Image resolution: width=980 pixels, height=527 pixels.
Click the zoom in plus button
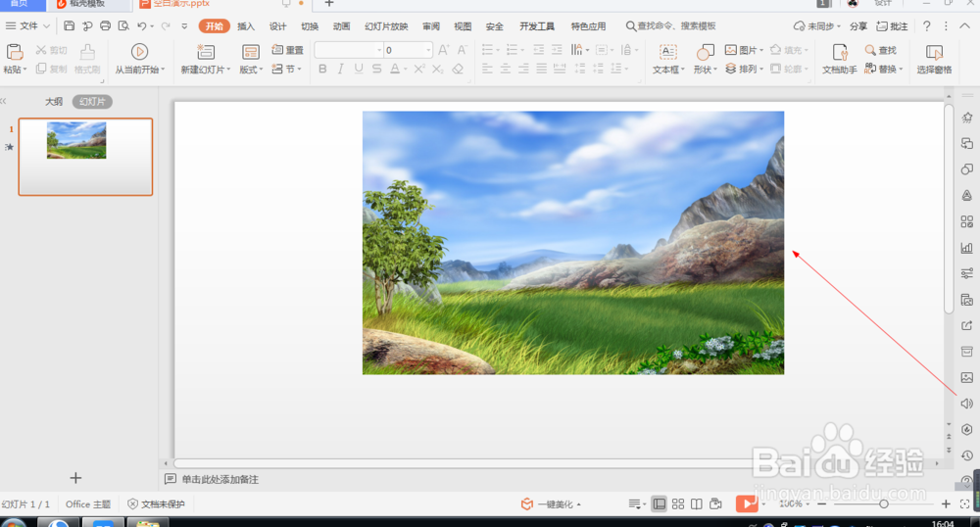(x=946, y=503)
